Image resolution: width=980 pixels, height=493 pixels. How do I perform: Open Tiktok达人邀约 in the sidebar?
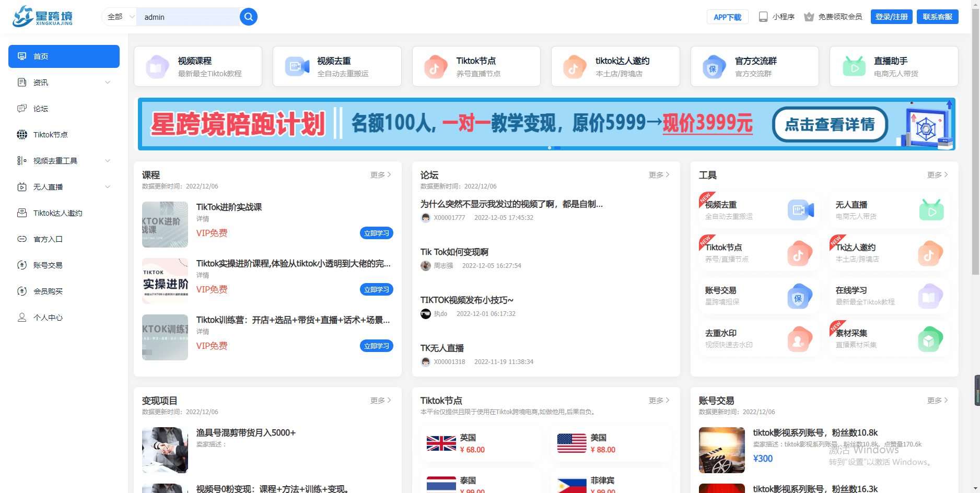64,213
